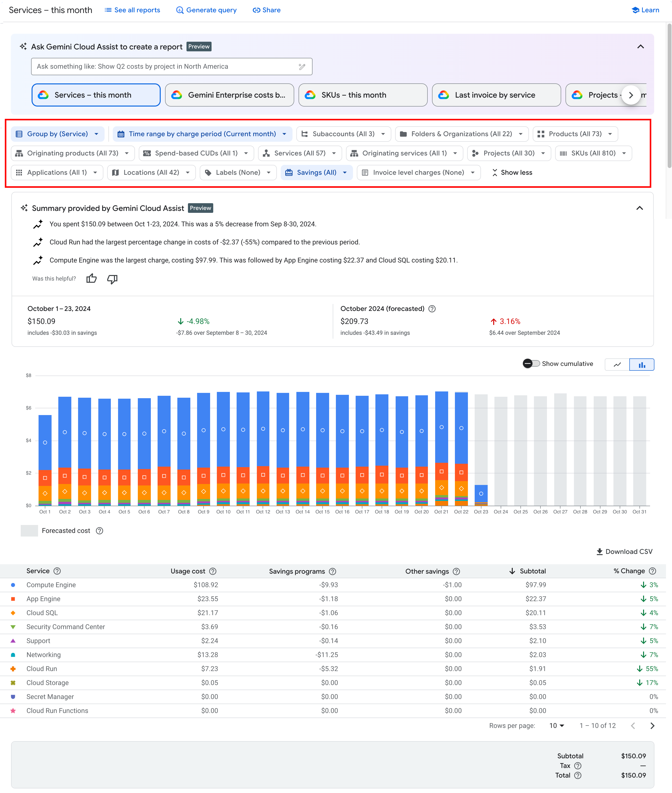Collapse the Gemini summary section
This screenshot has height=793, width=672.
640,208
